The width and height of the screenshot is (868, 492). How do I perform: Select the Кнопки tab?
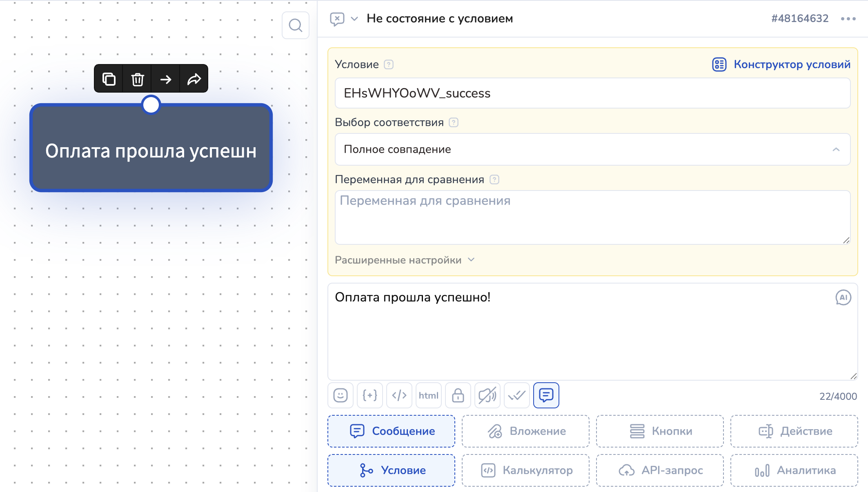[660, 431]
